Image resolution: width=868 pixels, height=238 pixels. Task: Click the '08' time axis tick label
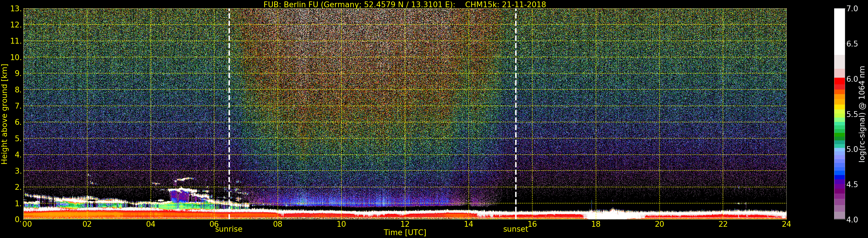tap(278, 224)
